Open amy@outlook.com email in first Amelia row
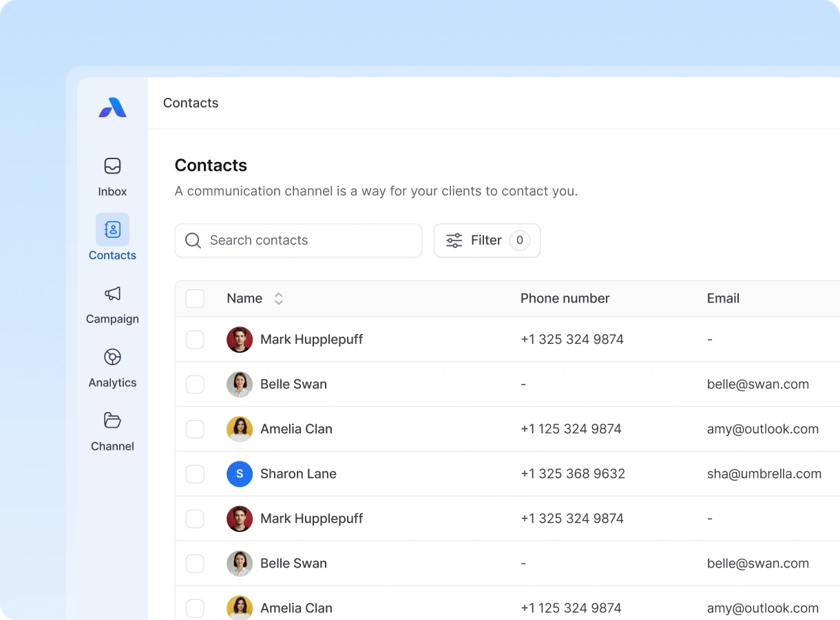The image size is (840, 620). 762,429
